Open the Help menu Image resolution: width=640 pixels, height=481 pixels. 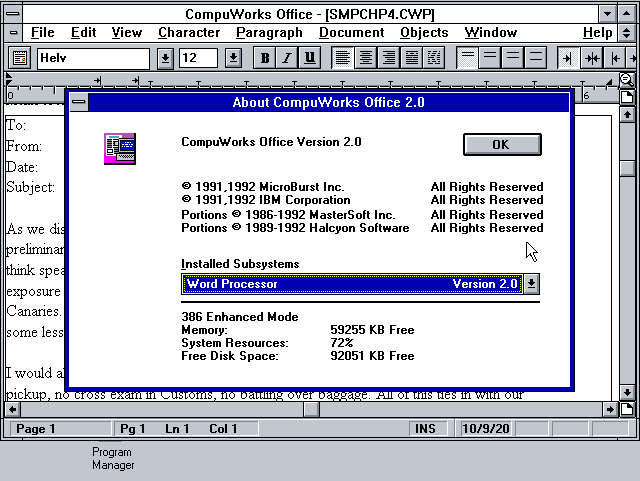click(598, 33)
